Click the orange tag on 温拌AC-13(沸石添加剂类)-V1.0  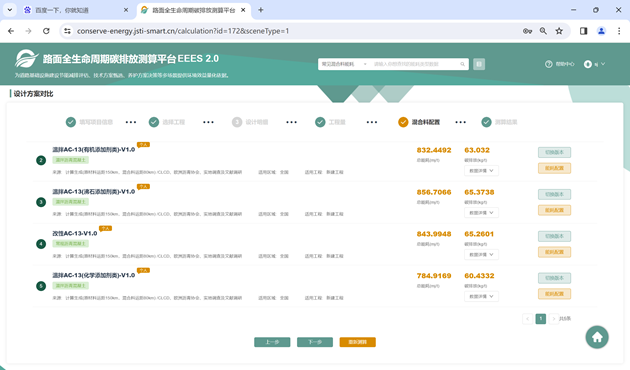(x=143, y=186)
